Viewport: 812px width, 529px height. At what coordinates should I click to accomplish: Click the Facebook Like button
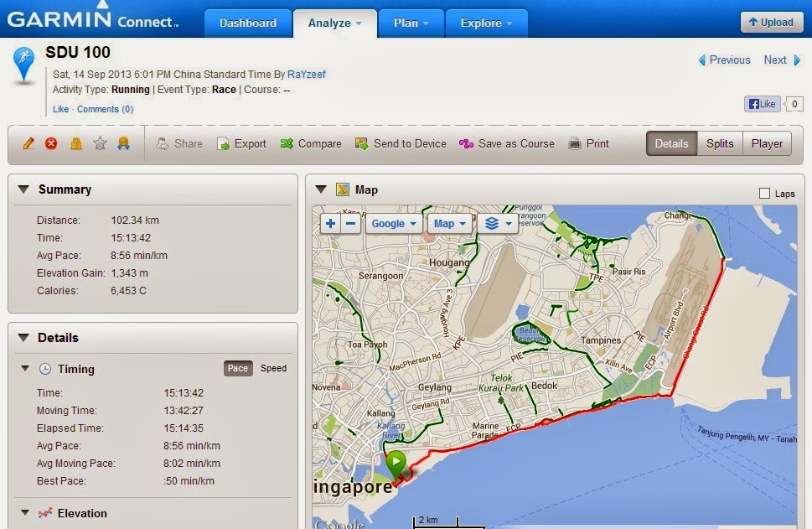[763, 104]
